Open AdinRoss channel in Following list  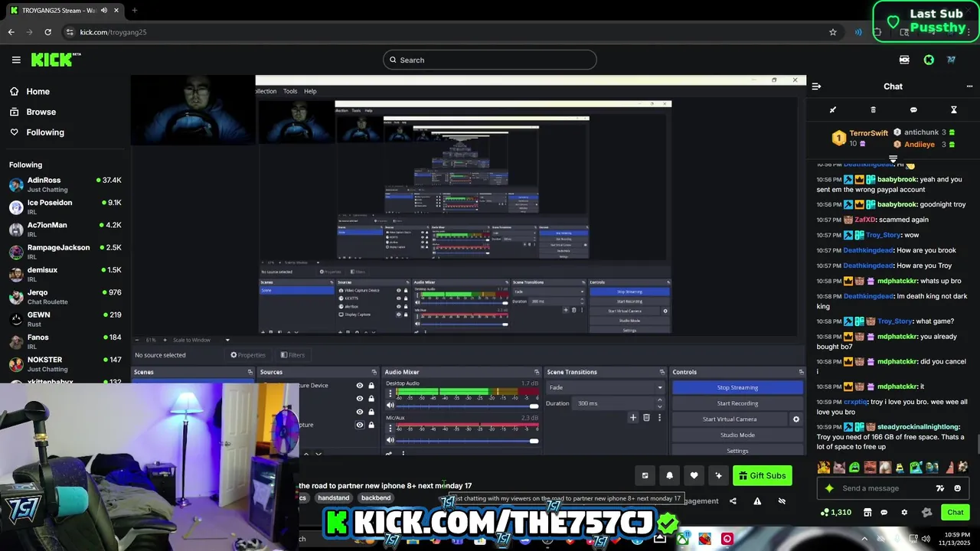[65, 184]
